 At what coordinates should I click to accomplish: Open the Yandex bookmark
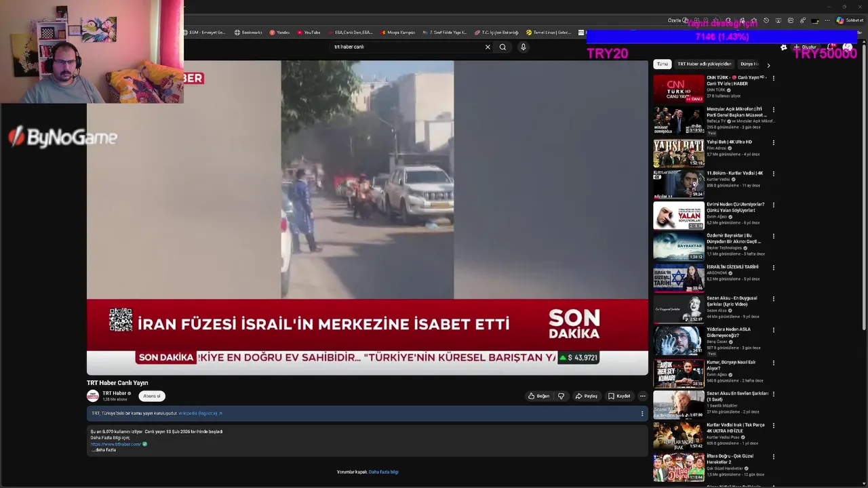[x=279, y=32]
